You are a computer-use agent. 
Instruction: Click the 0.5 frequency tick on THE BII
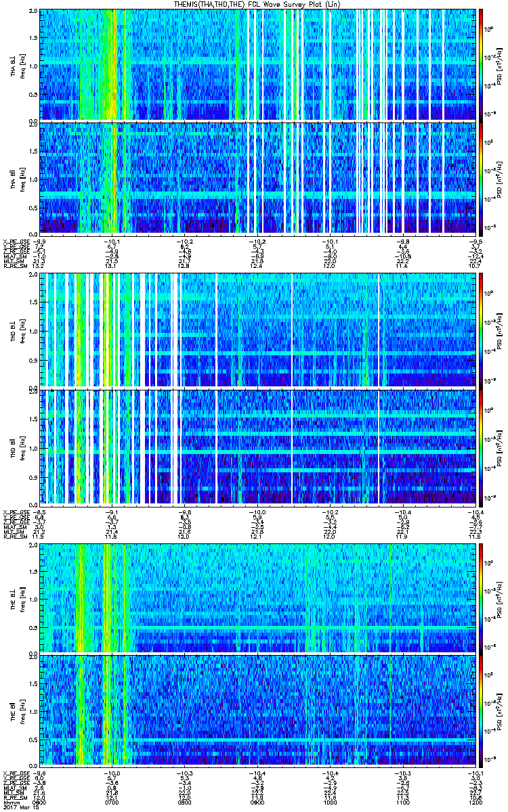pos(33,739)
